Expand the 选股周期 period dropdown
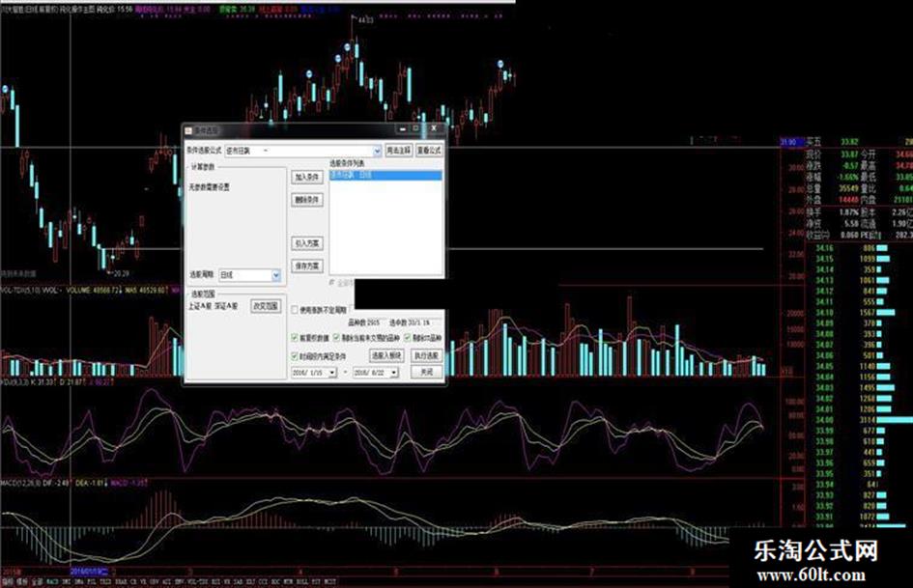The image size is (913, 588). (x=276, y=275)
